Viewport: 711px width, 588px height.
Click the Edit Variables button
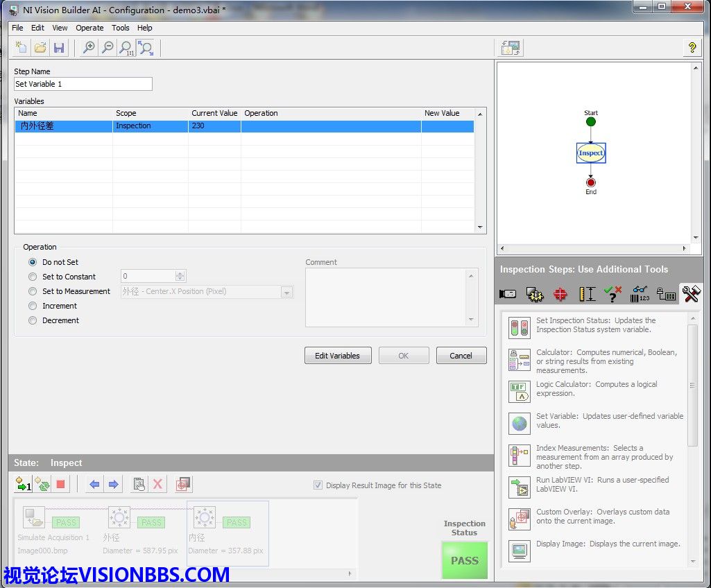coord(338,356)
